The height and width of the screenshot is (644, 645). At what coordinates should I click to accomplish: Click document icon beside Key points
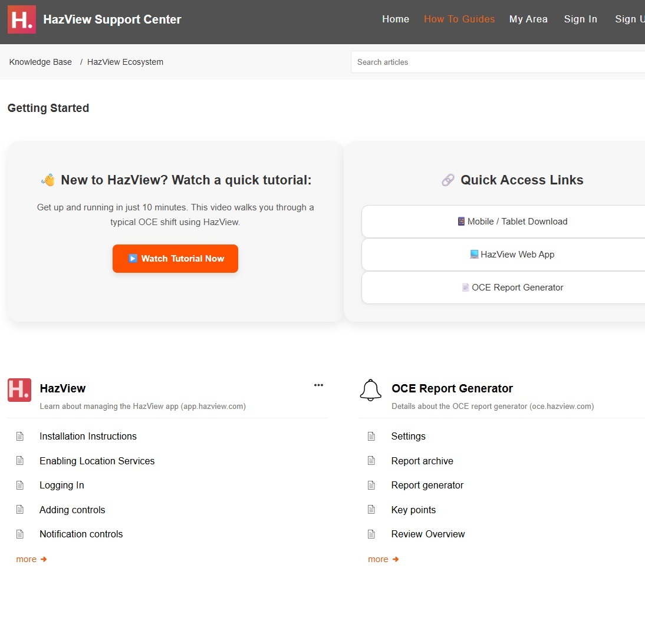[x=371, y=510]
